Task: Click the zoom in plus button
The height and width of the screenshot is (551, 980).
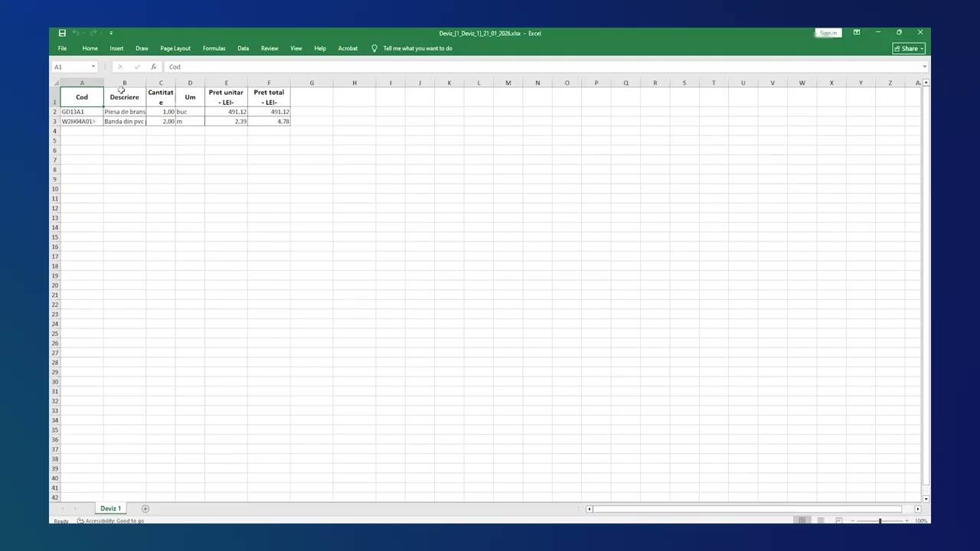Action: click(x=907, y=520)
